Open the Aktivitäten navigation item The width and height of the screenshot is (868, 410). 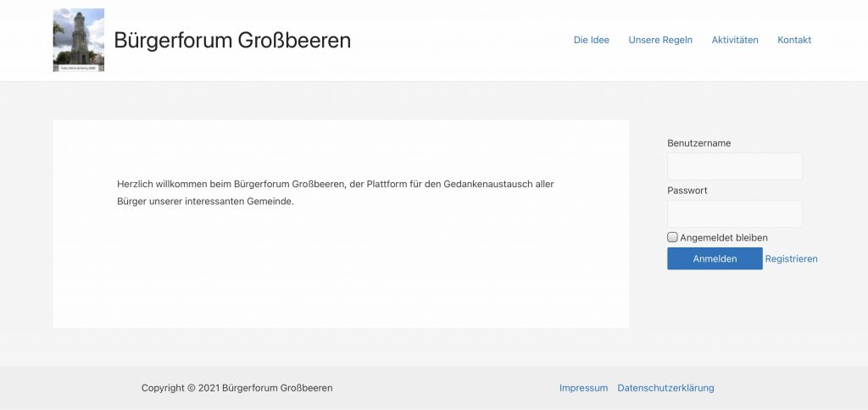coord(734,40)
